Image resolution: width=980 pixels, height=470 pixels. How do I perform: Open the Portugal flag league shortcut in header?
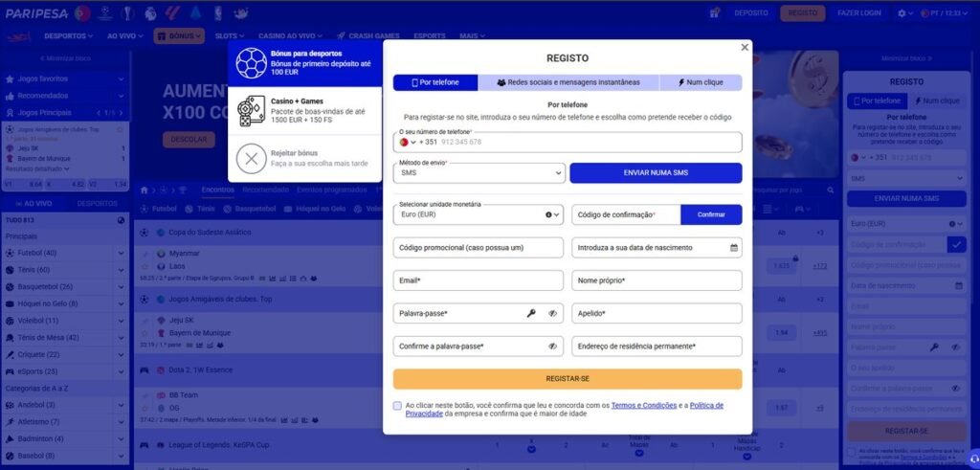pos(82,13)
